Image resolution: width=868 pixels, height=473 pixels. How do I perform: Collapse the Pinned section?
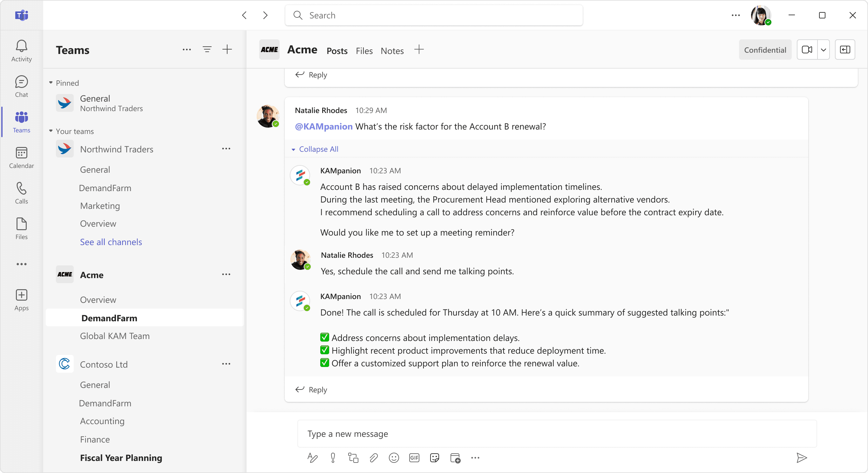(51, 83)
